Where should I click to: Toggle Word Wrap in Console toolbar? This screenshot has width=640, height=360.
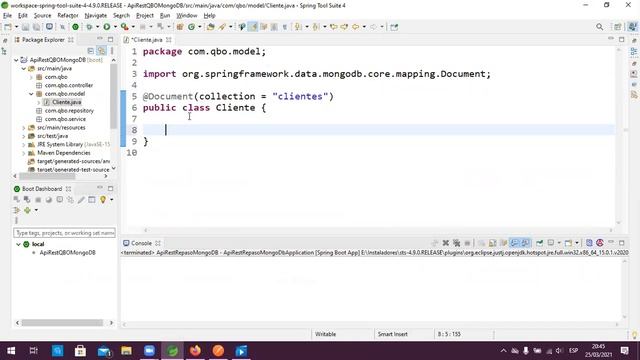pyautogui.click(x=504, y=243)
